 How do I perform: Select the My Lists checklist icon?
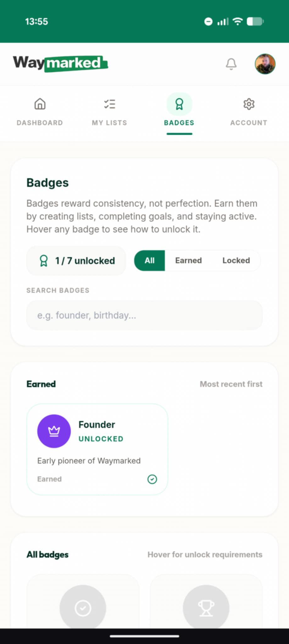109,104
